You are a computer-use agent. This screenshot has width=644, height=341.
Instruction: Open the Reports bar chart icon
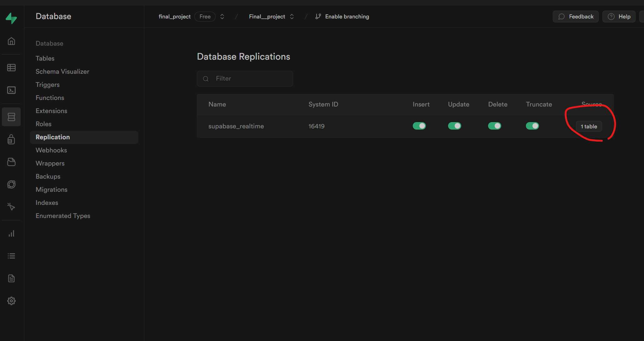[12, 234]
